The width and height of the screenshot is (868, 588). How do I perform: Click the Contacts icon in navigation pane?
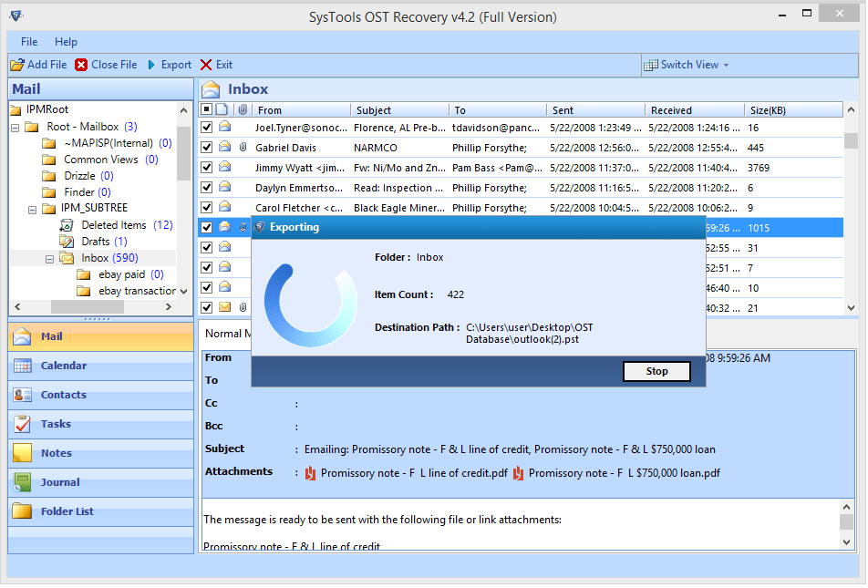(23, 396)
